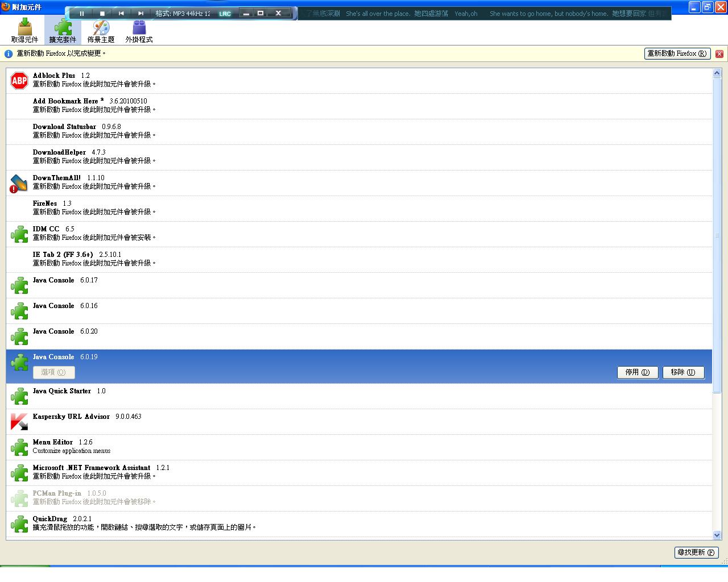The image size is (728, 582).
Task: Skip to previous track in player
Action: (121, 13)
